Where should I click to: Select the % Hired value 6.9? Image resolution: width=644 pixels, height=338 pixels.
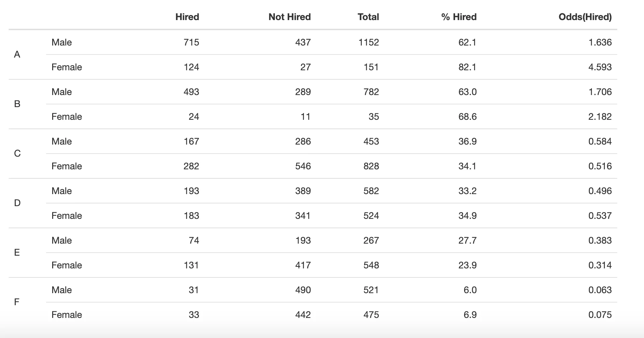tap(470, 315)
